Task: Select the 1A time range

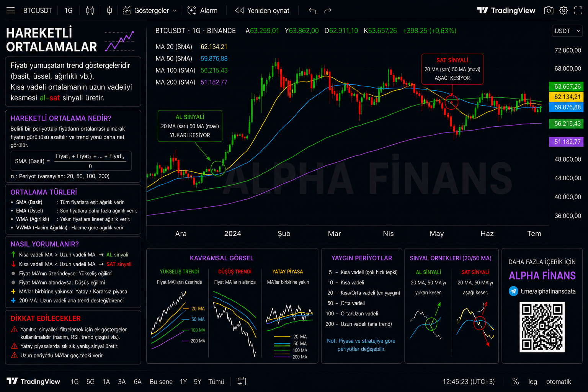Action: 106,382
